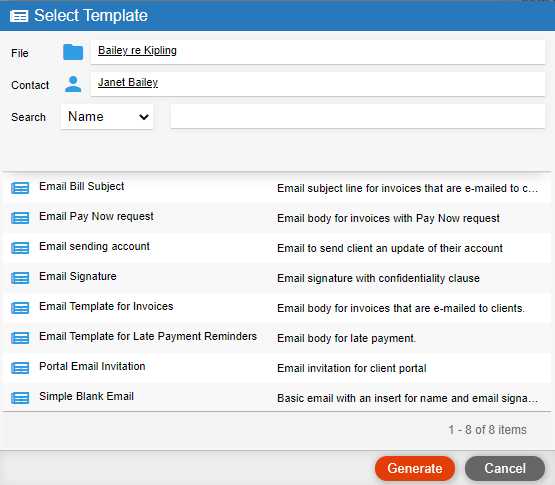Select the Email Template for Invoices row
Screen dimensions: 555x485
[x=277, y=308]
